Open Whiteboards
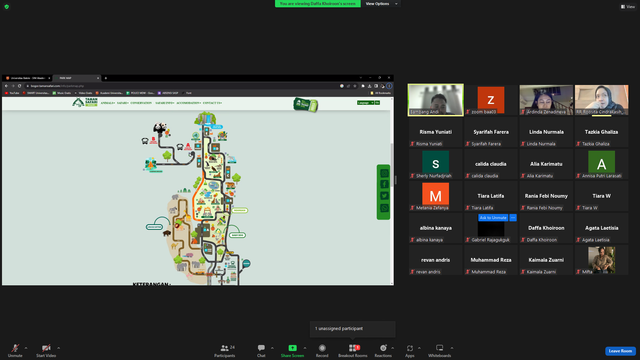The image size is (640, 360). point(440,350)
